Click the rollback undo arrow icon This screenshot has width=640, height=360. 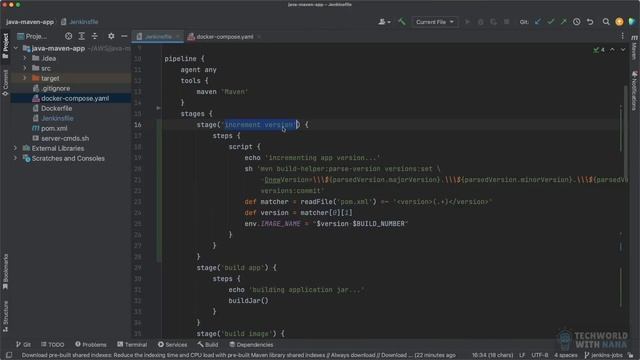click(x=590, y=22)
